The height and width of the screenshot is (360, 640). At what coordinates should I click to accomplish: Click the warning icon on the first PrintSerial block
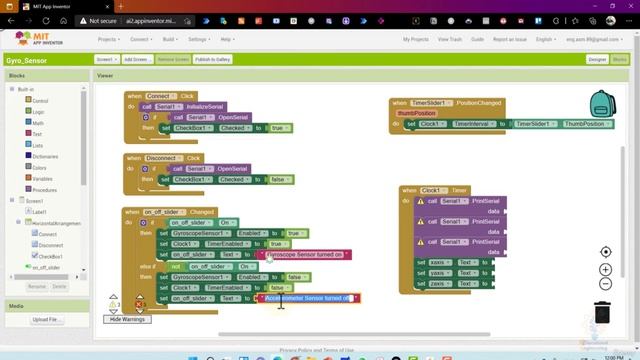tap(420, 201)
